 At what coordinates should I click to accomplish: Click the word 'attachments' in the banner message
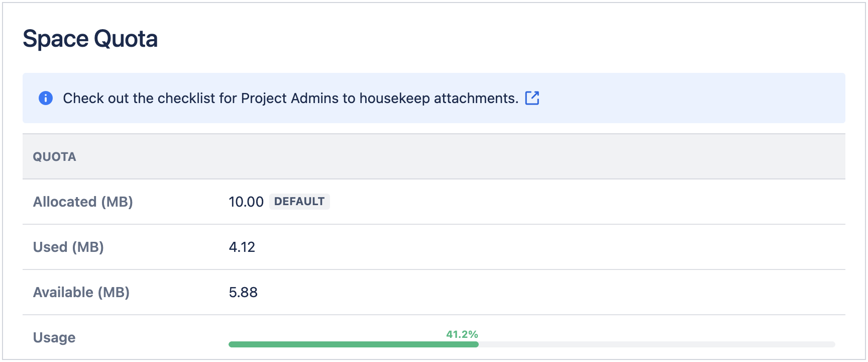(476, 98)
